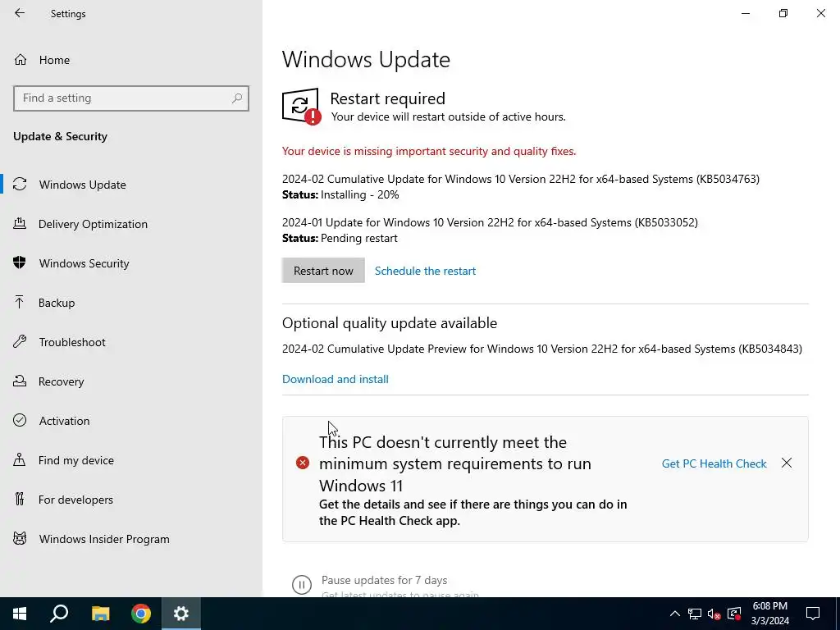
Task: Open the Troubleshoot page
Action: 72,342
